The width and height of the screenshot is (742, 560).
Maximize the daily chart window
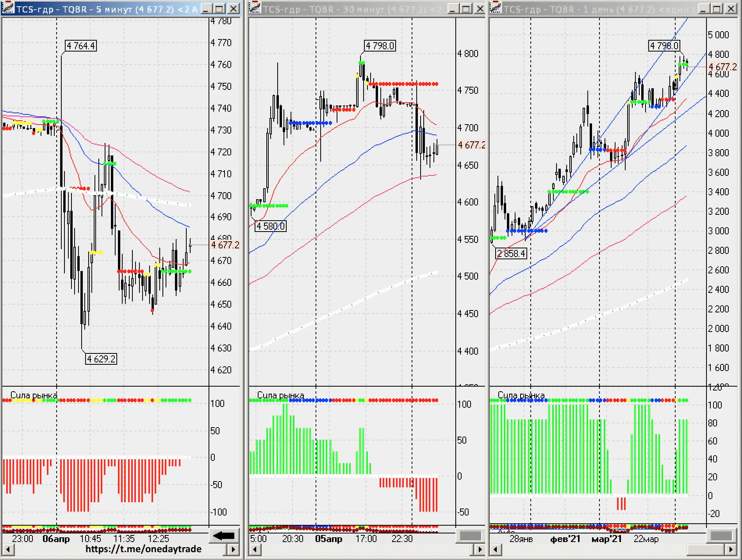coord(717,9)
